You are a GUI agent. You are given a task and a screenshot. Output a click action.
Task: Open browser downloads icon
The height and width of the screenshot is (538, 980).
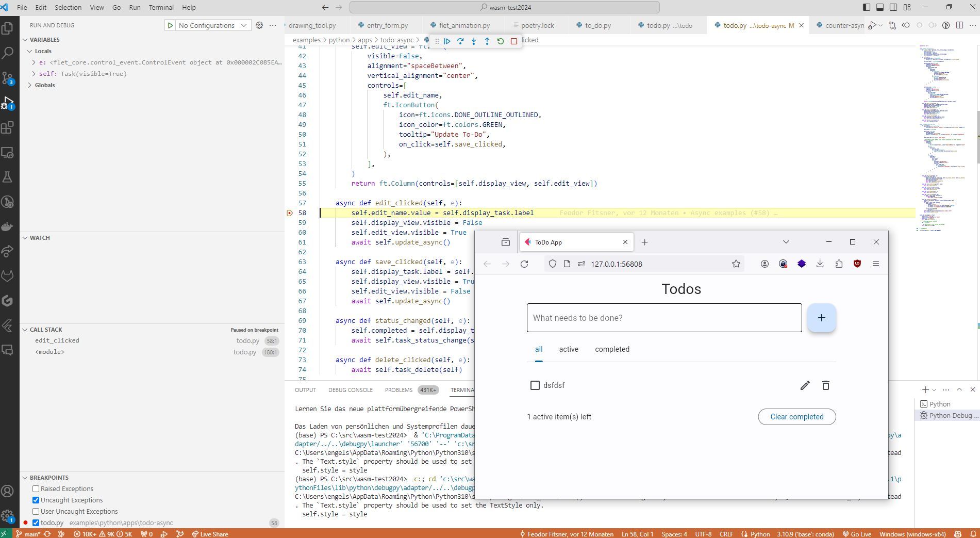[x=820, y=264]
